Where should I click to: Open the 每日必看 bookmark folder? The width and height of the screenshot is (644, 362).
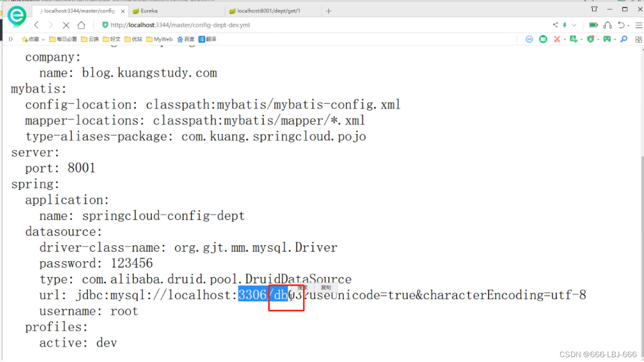tap(63, 39)
